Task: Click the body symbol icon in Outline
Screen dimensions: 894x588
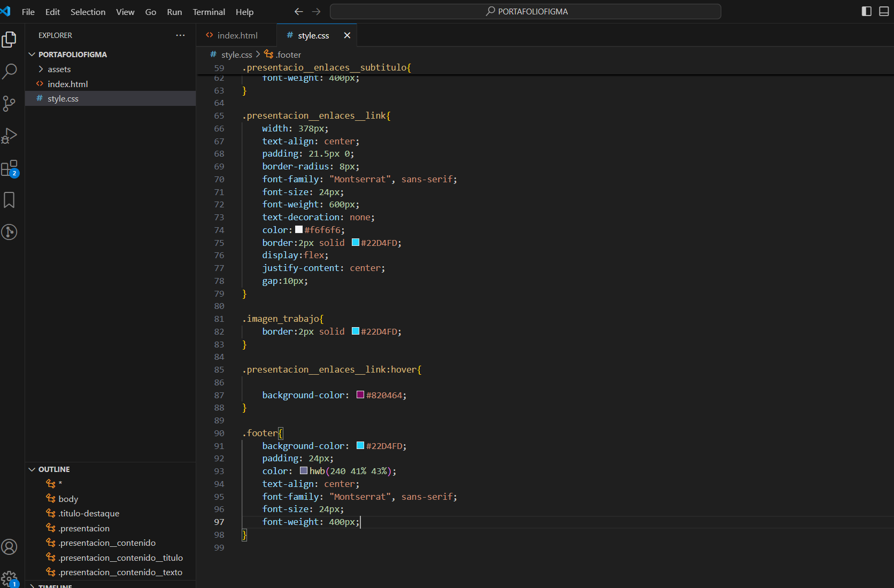Action: click(51, 498)
